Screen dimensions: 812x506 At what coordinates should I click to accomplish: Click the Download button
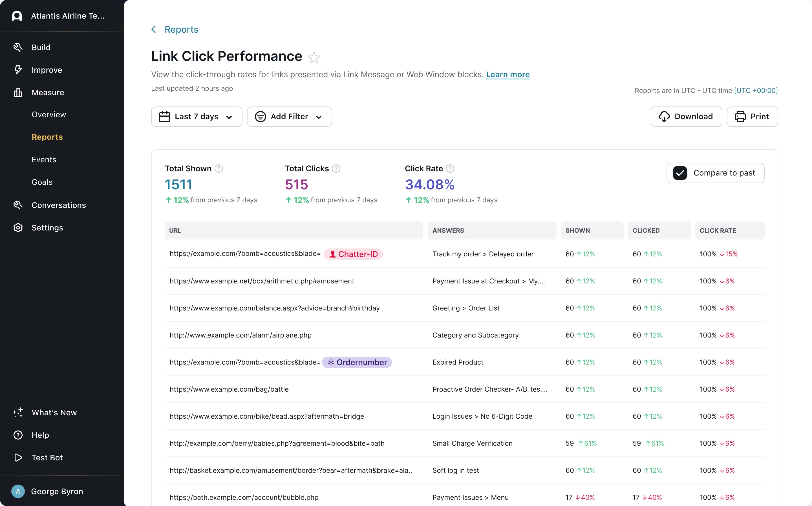pos(686,116)
